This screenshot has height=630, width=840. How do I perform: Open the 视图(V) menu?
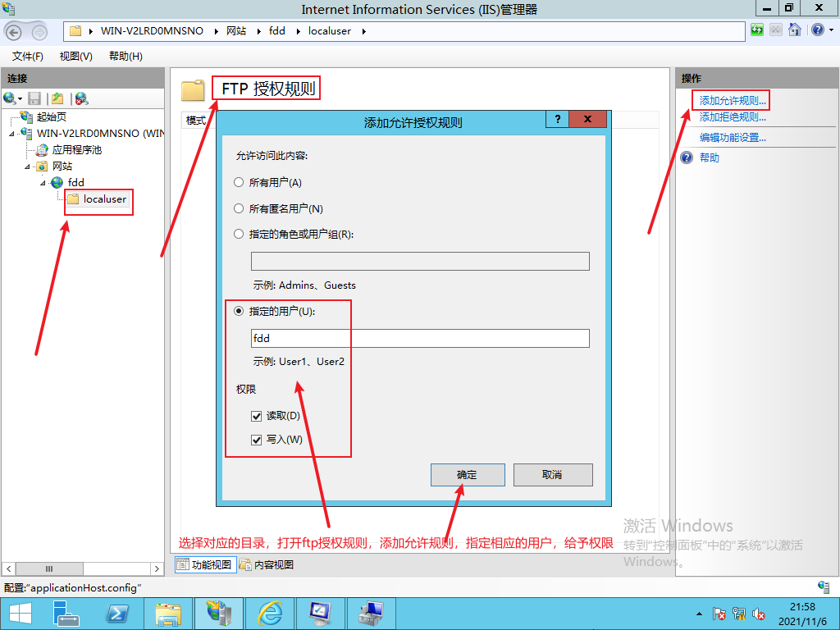[75, 57]
